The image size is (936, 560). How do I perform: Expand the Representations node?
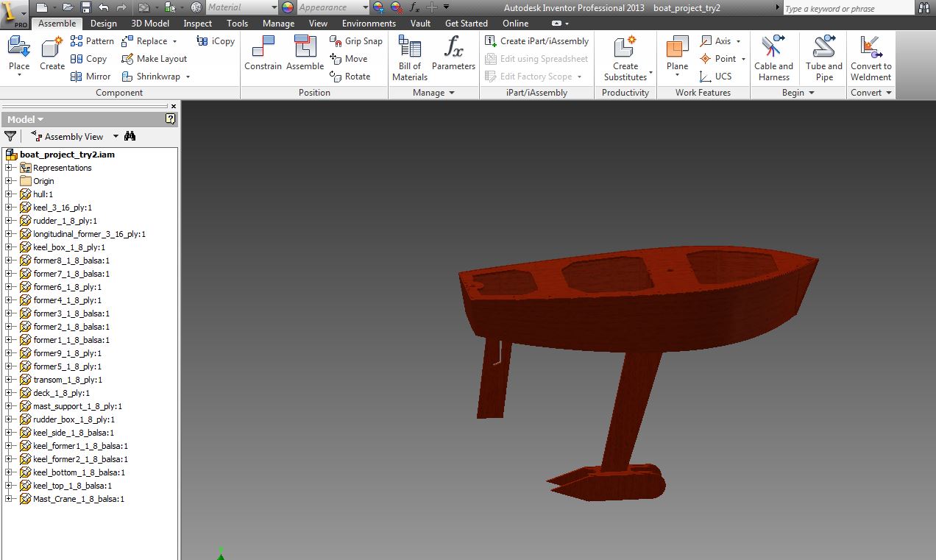point(9,168)
